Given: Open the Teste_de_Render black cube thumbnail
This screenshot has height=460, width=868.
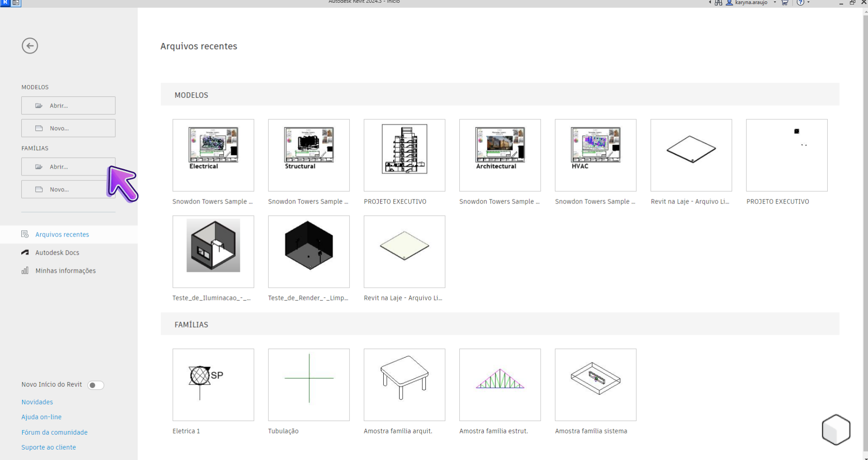Looking at the screenshot, I should pos(309,251).
